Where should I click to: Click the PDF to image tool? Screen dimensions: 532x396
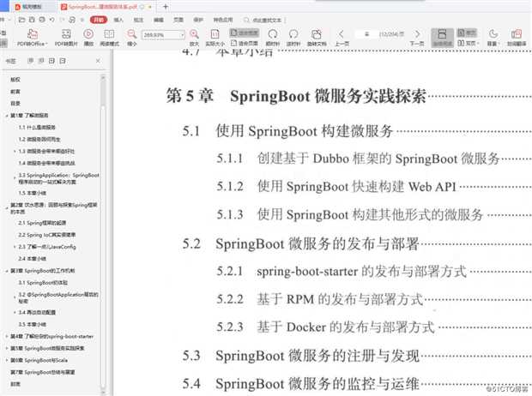[66, 38]
